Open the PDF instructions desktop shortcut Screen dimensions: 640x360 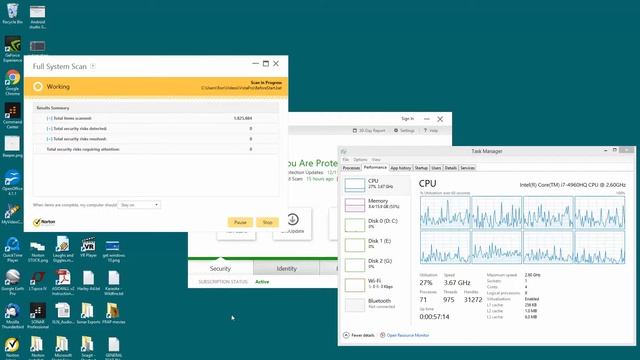click(x=63, y=282)
